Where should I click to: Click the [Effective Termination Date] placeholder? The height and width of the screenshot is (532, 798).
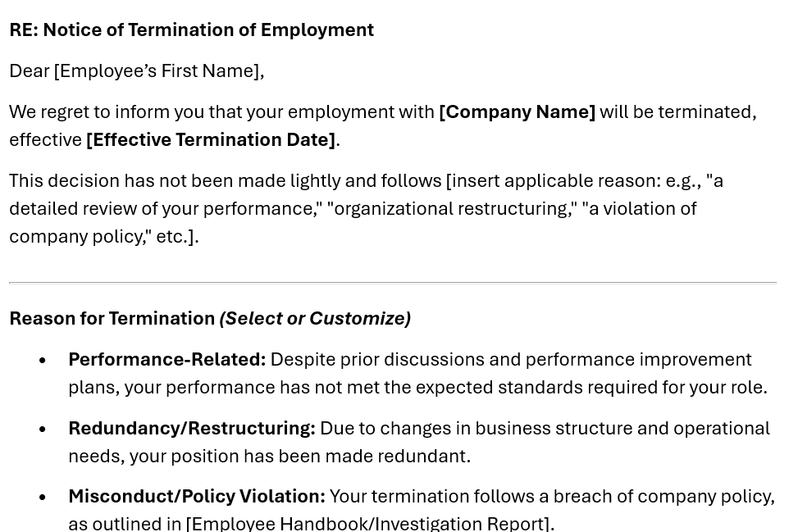click(x=211, y=140)
